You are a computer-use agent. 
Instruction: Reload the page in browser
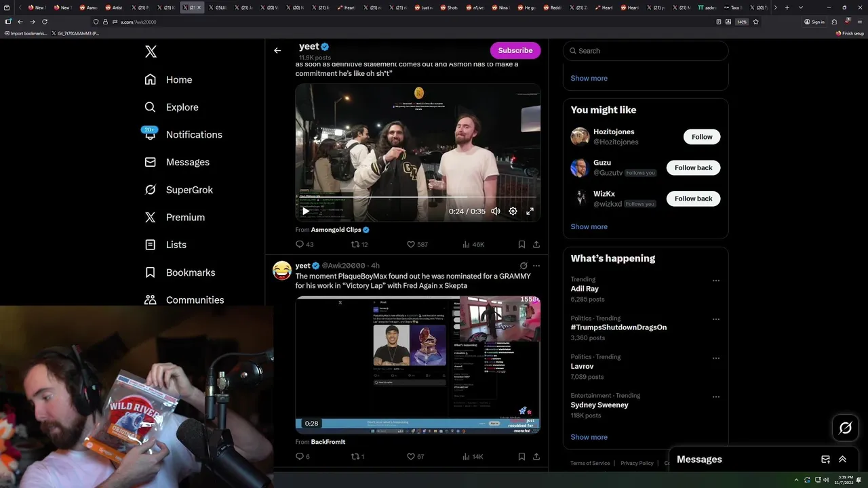[x=45, y=22]
